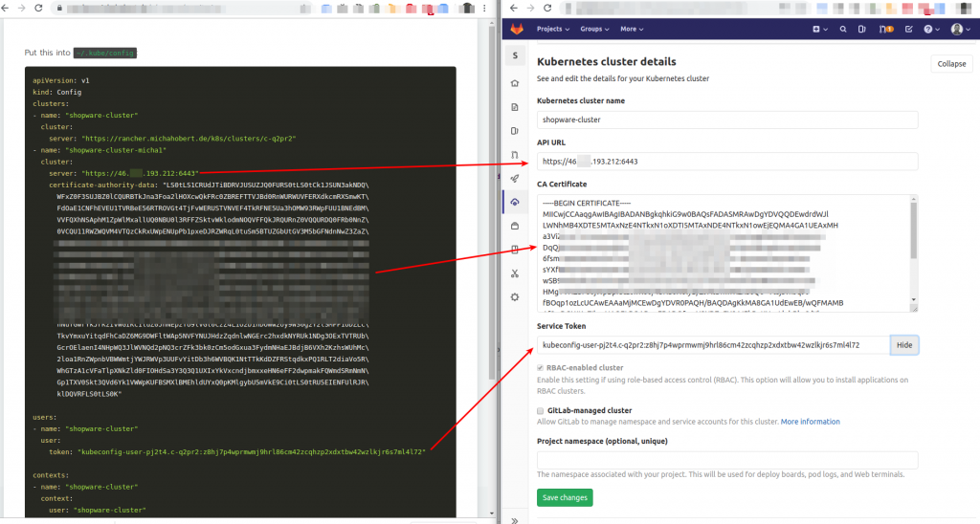Click 'kind: Config' line in code block
980x524 pixels.
click(56, 92)
